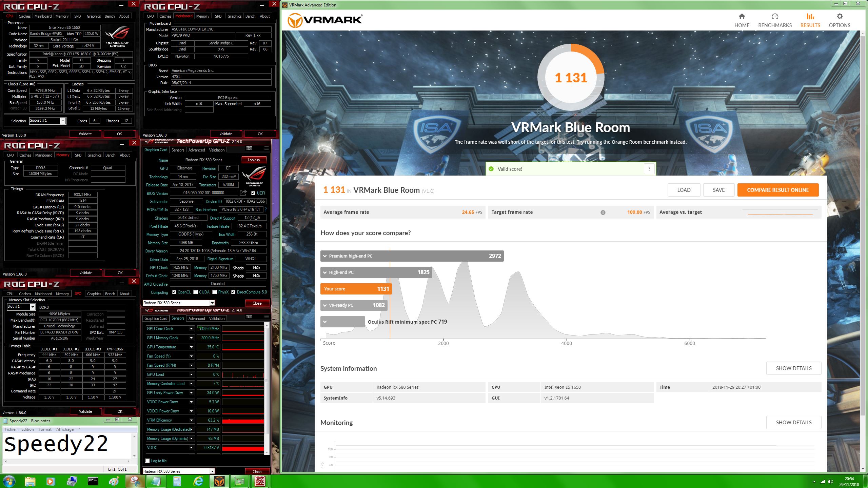Toggle the UEFI checkbox in GPU-Z
This screenshot has width=868, height=488.
[x=253, y=193]
